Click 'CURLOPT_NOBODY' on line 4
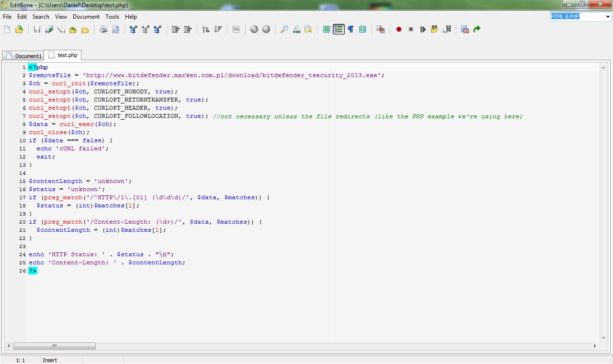 coord(121,91)
